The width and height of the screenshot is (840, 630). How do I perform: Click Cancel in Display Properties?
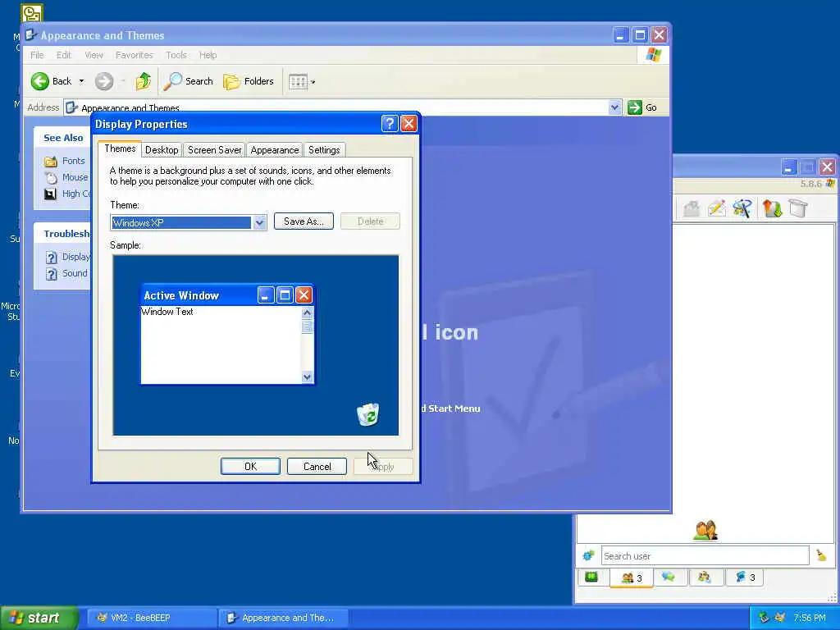317,467
